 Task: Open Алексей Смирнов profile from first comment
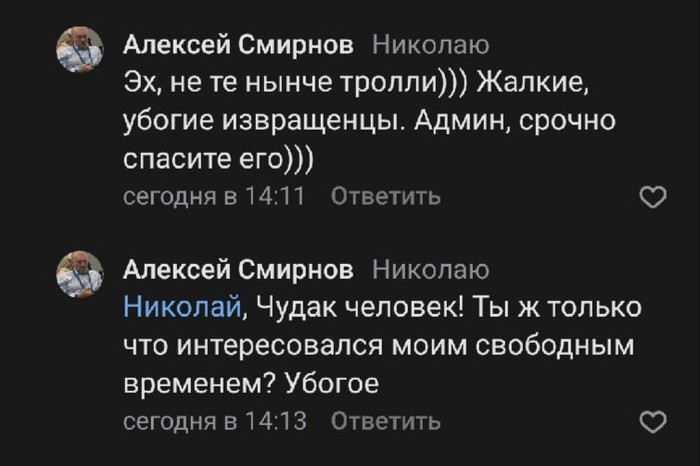[237, 45]
